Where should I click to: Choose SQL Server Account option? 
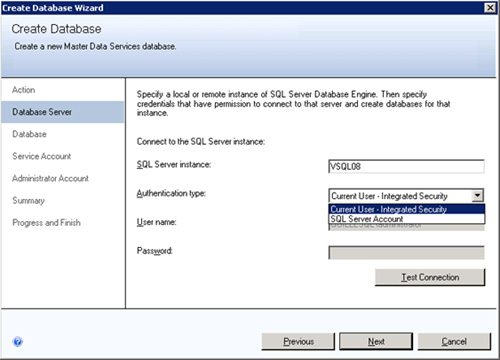(407, 219)
